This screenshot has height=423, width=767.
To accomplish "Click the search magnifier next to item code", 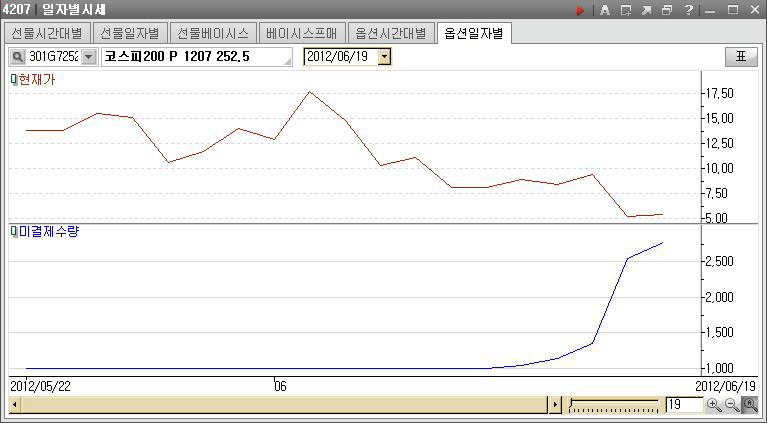I will (17, 57).
